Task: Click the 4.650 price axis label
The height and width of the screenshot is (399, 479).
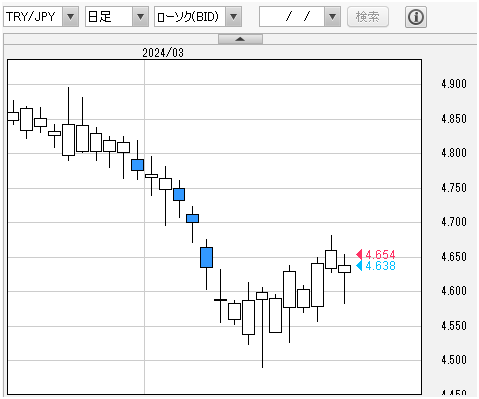Action: pos(454,257)
